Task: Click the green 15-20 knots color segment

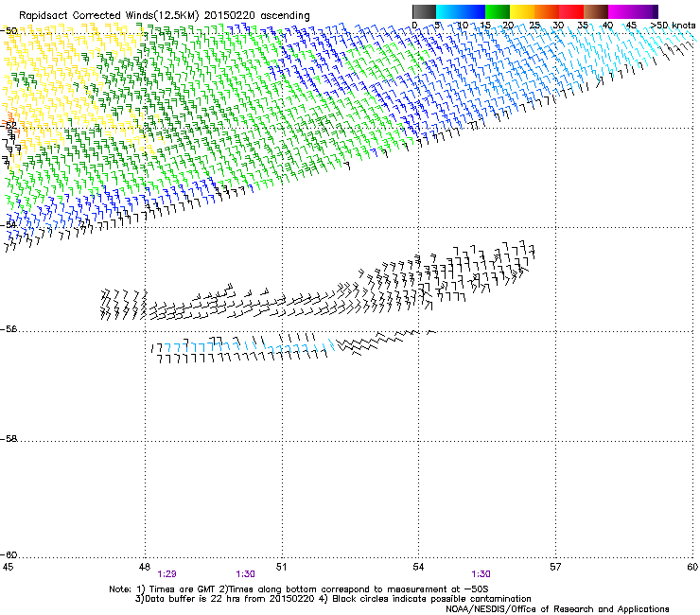Action: pos(498,11)
